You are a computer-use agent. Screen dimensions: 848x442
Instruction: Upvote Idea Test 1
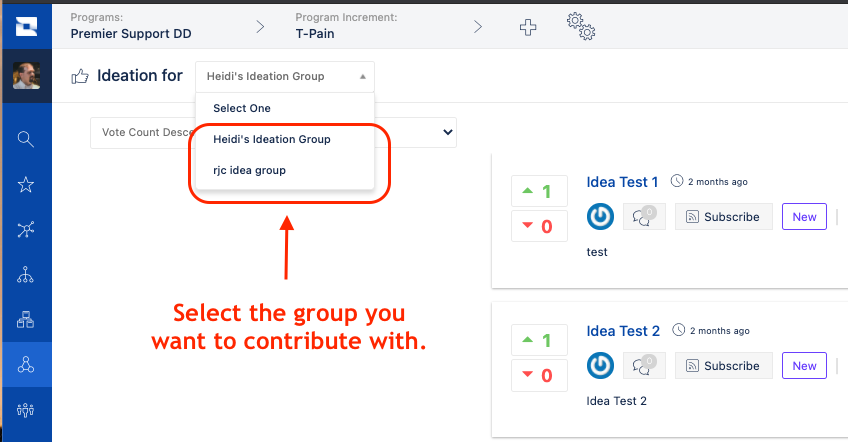click(539, 191)
